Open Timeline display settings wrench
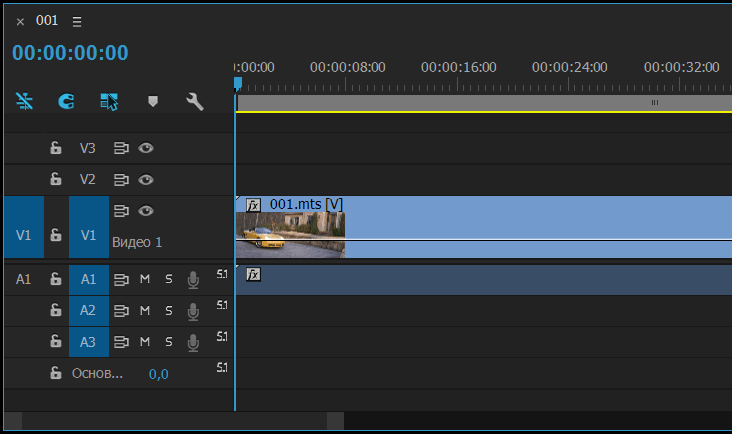732x434 pixels. [195, 101]
